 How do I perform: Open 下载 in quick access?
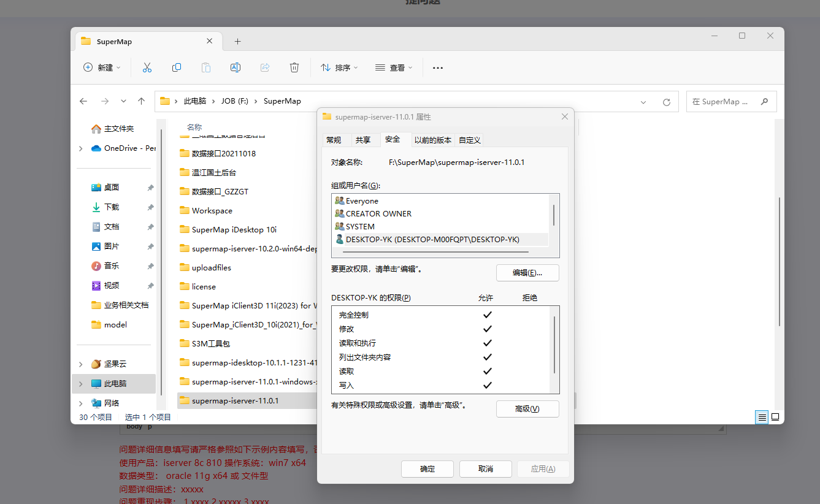112,207
